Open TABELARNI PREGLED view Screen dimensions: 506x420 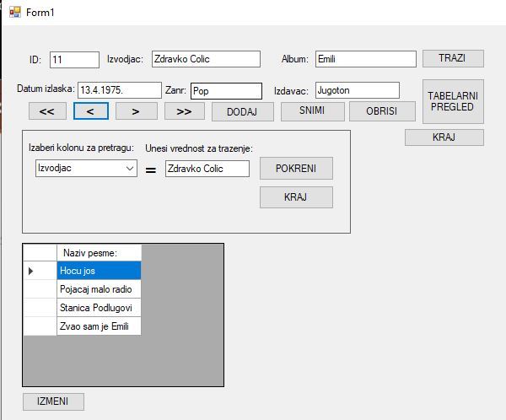(453, 101)
